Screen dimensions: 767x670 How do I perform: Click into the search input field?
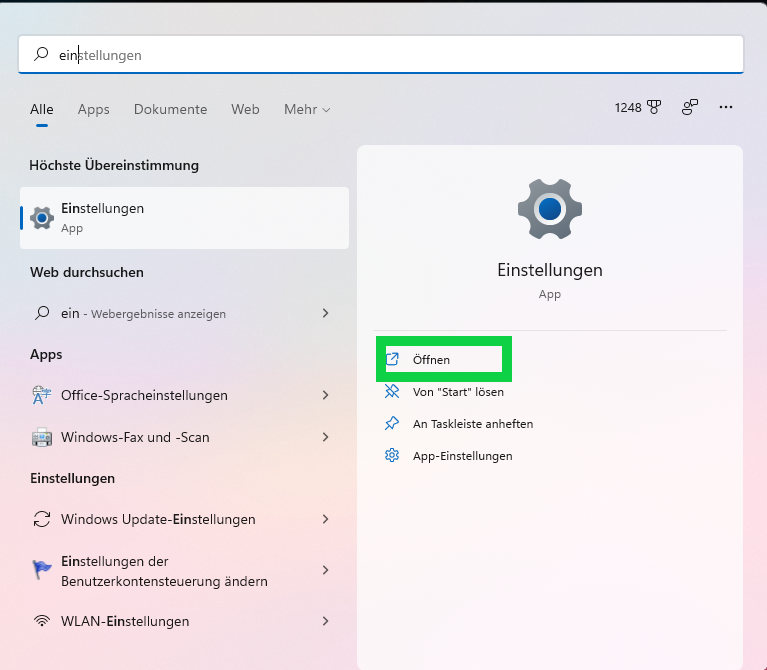(381, 54)
